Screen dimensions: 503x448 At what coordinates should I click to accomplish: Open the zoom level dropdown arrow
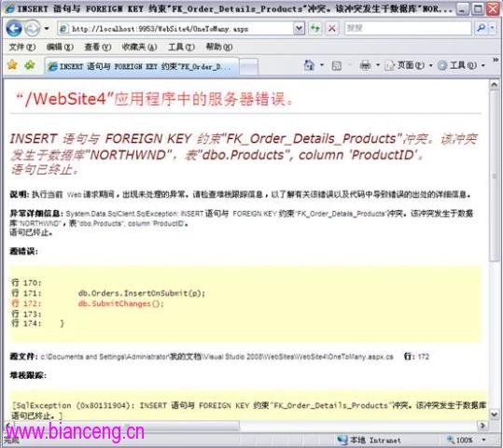click(x=483, y=440)
